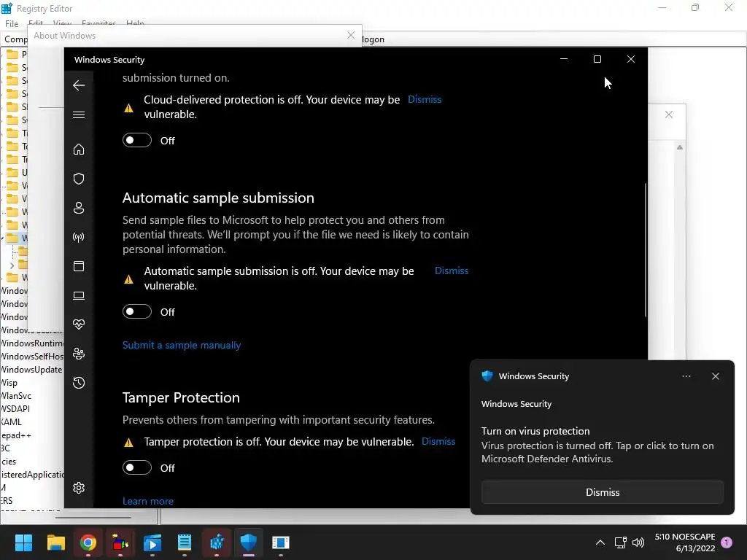Open Home in Windows Security sidebar
Image resolution: width=747 pixels, height=560 pixels.
79,149
